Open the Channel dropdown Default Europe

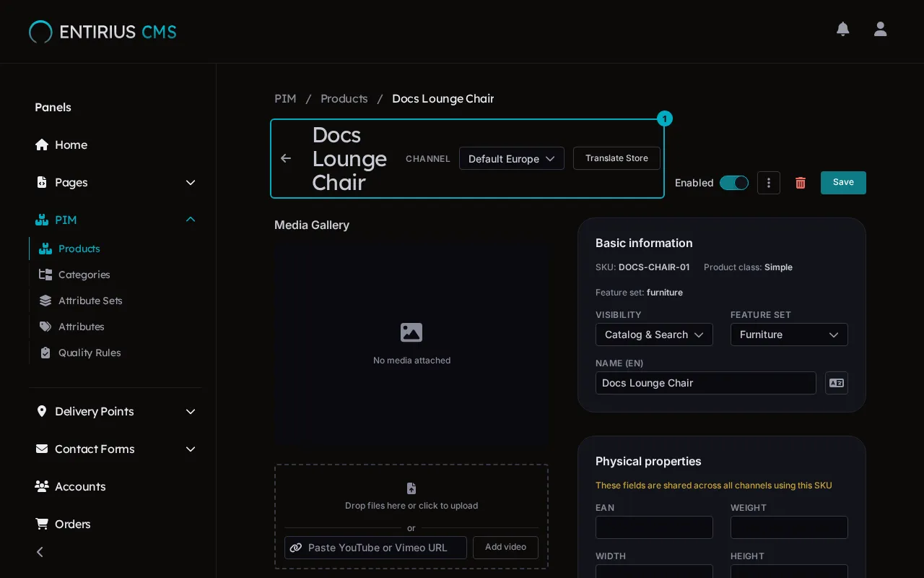[x=512, y=158]
